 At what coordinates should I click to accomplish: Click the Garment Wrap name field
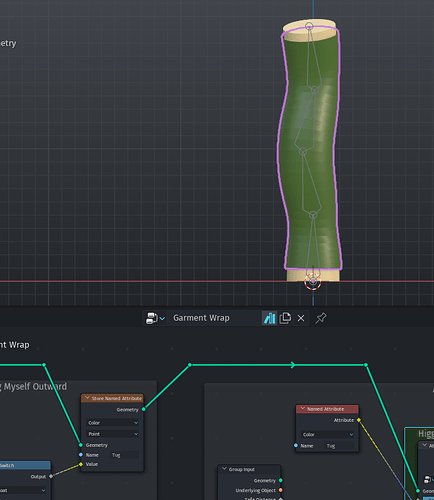tap(216, 318)
